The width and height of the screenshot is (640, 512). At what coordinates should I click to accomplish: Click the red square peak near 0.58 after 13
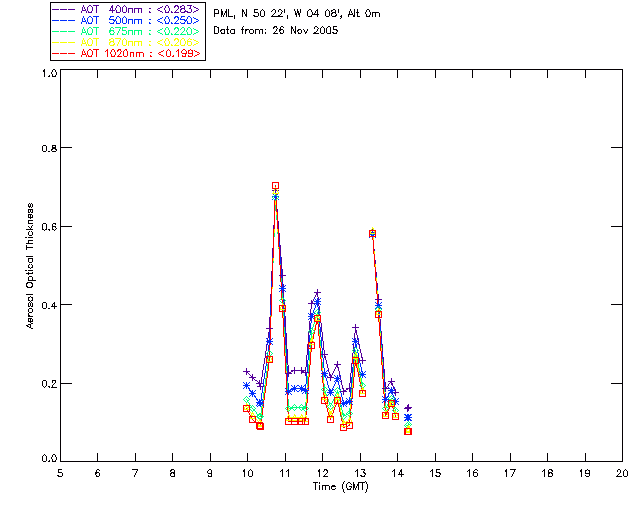[372, 234]
